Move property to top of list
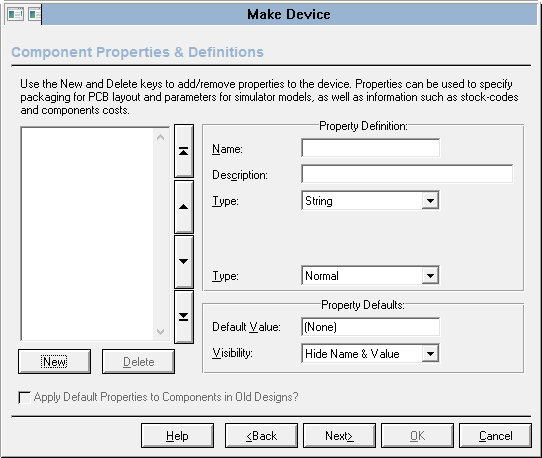 click(184, 151)
